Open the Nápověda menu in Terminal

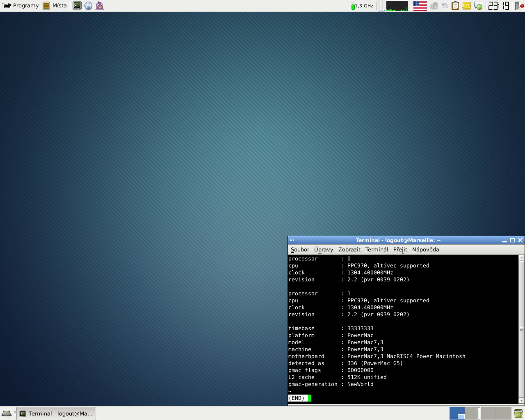tap(425, 249)
